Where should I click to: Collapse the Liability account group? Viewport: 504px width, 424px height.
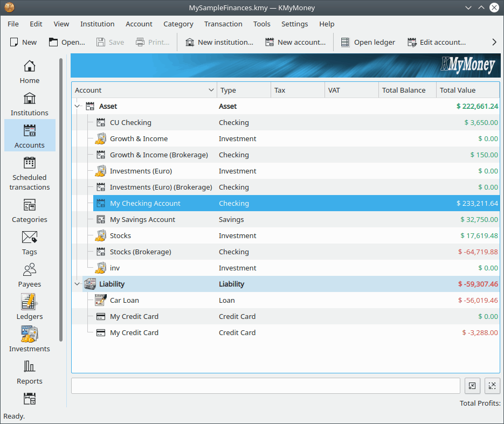pos(77,284)
